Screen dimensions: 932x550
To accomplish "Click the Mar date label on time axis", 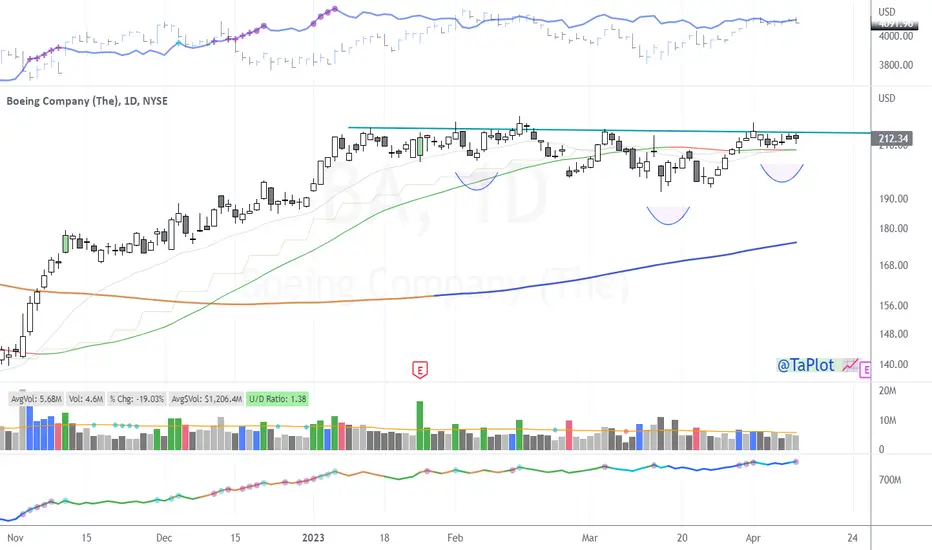I will 590,538.
